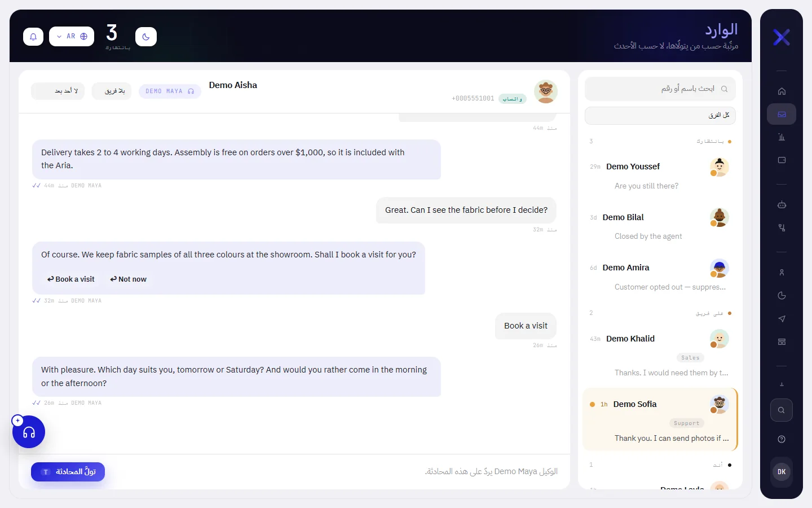Open the لا أحد بعد assignee dropdown

pos(58,91)
